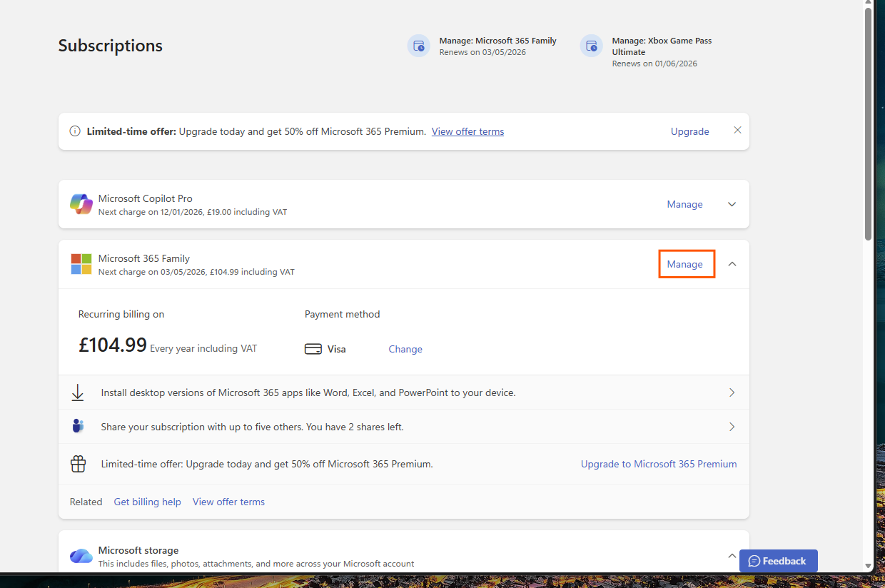Click the Manage Microsoft 365 Family calendar icon
The height and width of the screenshot is (588, 885).
419,46
